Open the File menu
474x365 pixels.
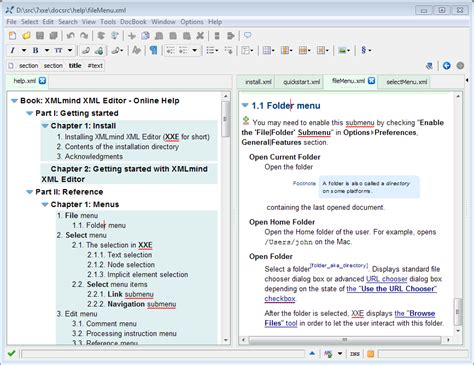(11, 22)
